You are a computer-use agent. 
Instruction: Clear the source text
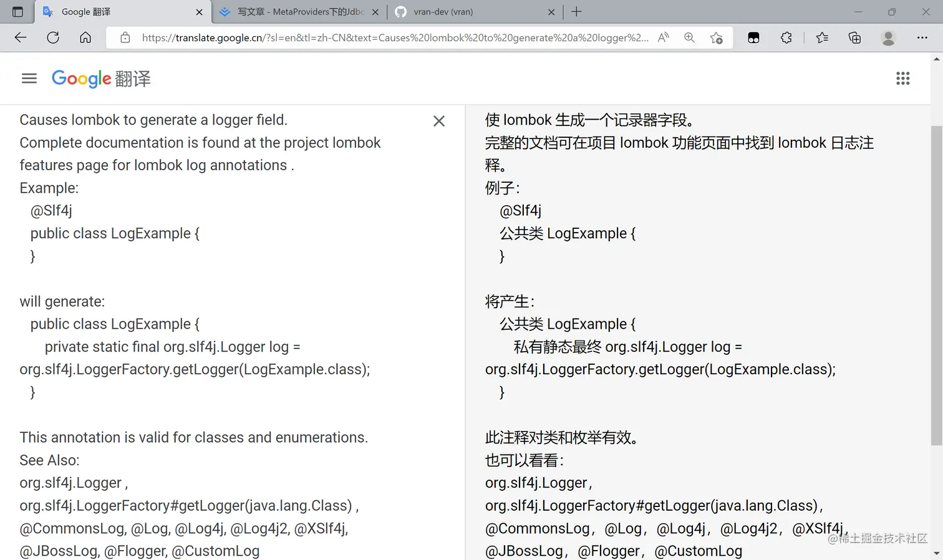pos(439,121)
